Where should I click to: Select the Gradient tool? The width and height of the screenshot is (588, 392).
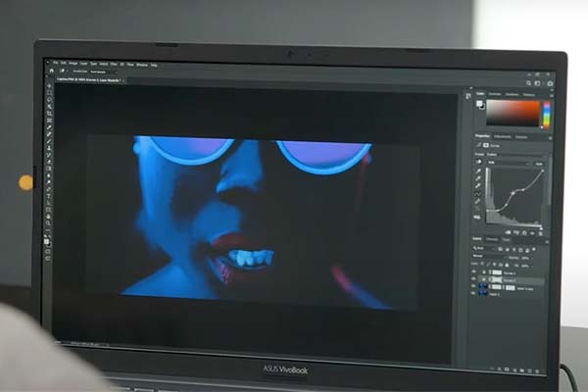click(x=49, y=169)
